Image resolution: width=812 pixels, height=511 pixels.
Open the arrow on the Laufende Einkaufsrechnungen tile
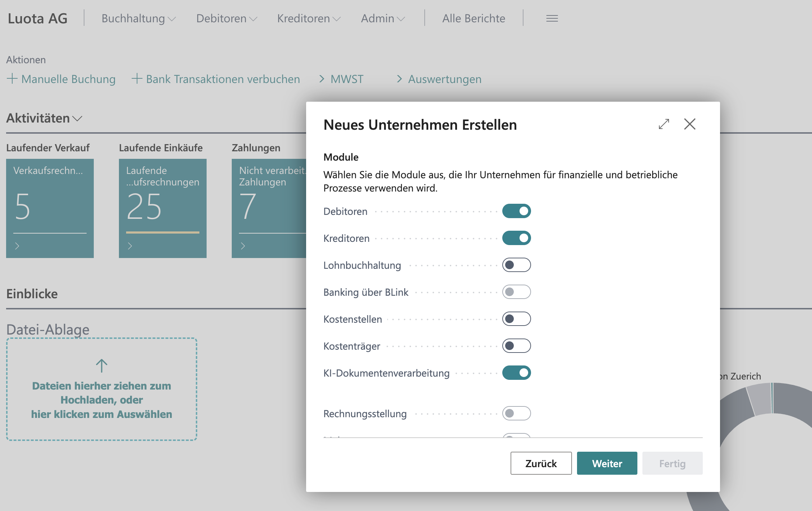(130, 246)
